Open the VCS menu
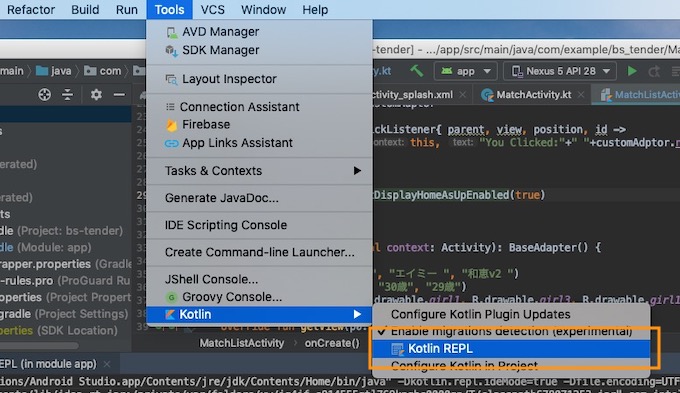680x393 pixels. tap(212, 10)
